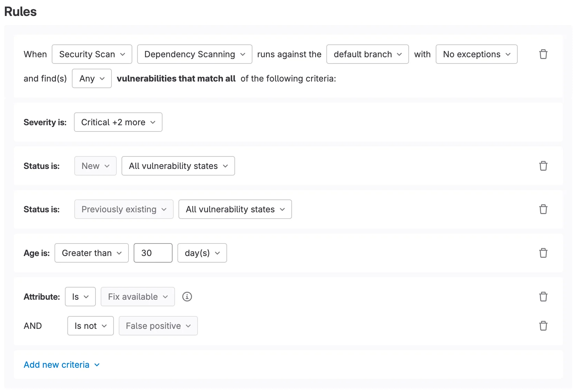Open the Severity "Critical +2 more" dropdown
Image resolution: width=576 pixels, height=392 pixels.
click(x=118, y=122)
